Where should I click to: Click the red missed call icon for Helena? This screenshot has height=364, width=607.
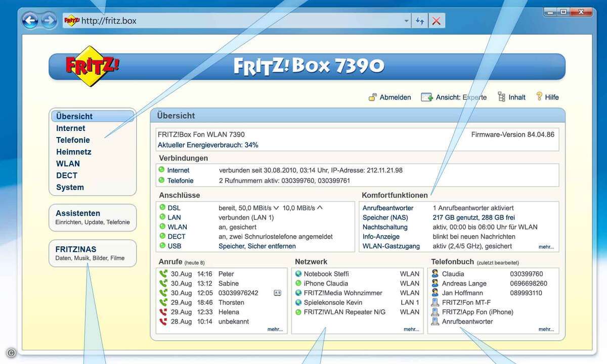163,312
